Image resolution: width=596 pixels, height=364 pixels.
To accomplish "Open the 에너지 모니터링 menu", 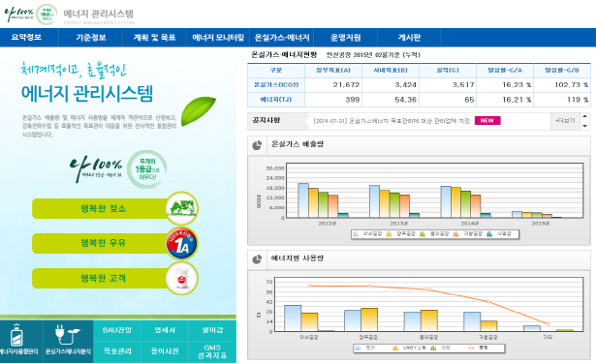I will click(218, 37).
